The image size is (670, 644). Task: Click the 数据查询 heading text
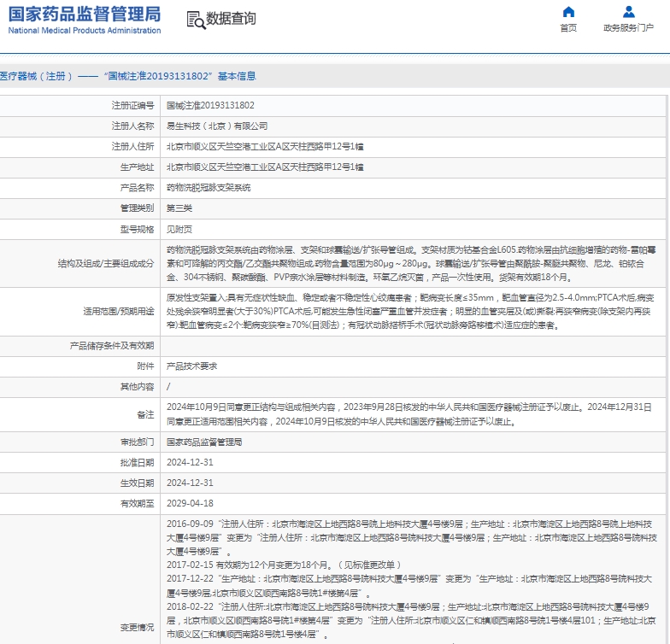pyautogui.click(x=231, y=19)
